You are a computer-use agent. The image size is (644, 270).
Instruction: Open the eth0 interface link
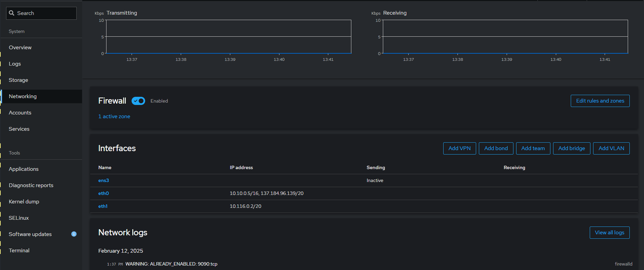tap(103, 193)
